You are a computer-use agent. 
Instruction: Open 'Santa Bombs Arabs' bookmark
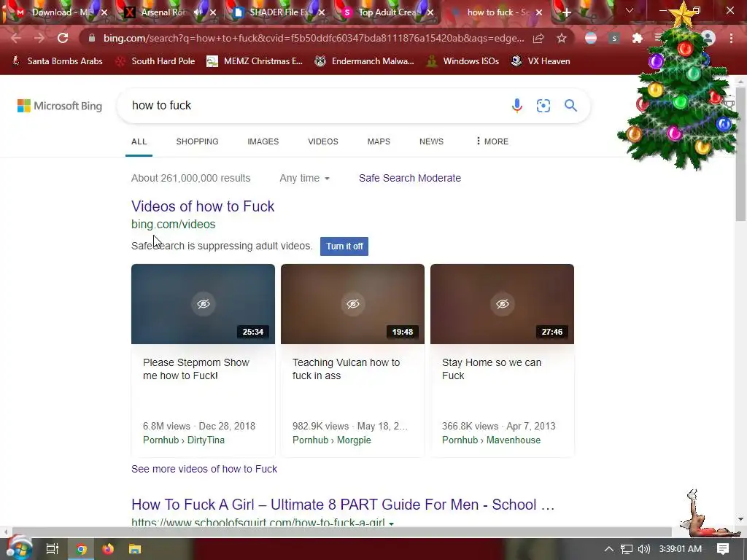[57, 61]
